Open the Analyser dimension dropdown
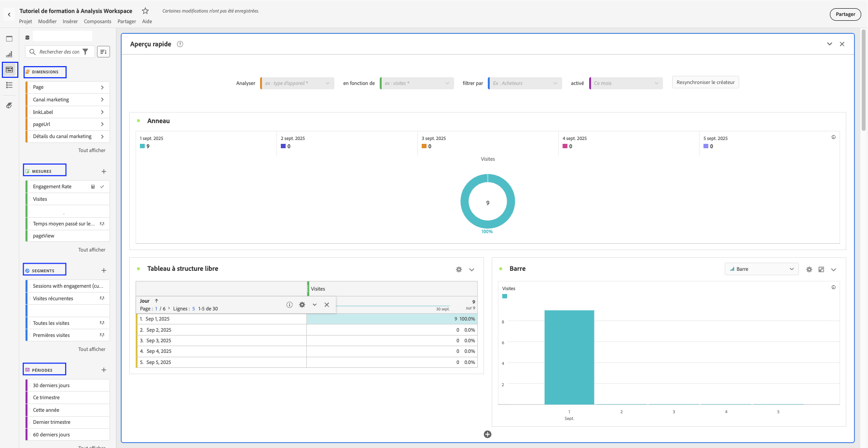This screenshot has width=868, height=448. pyautogui.click(x=297, y=84)
